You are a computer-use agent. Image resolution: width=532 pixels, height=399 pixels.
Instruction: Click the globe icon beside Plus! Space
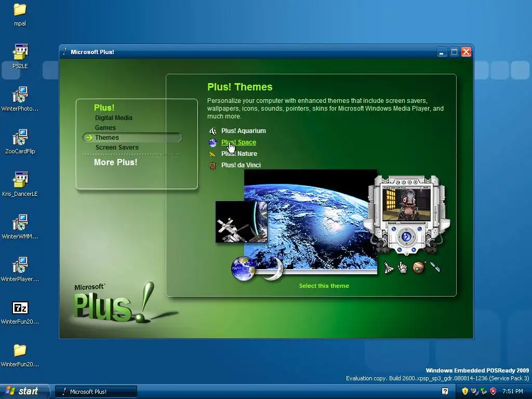click(x=212, y=142)
